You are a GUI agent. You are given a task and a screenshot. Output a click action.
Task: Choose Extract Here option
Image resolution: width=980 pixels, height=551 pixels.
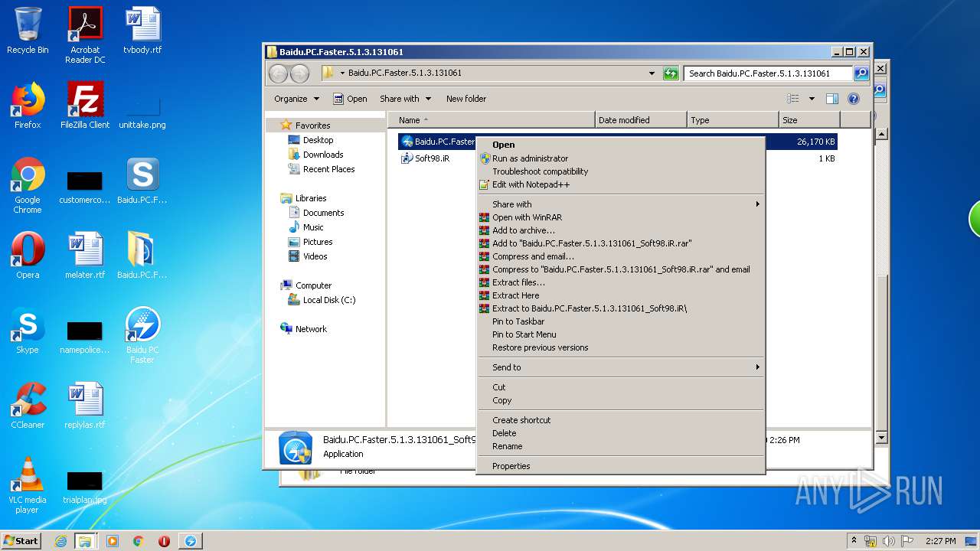(620, 295)
